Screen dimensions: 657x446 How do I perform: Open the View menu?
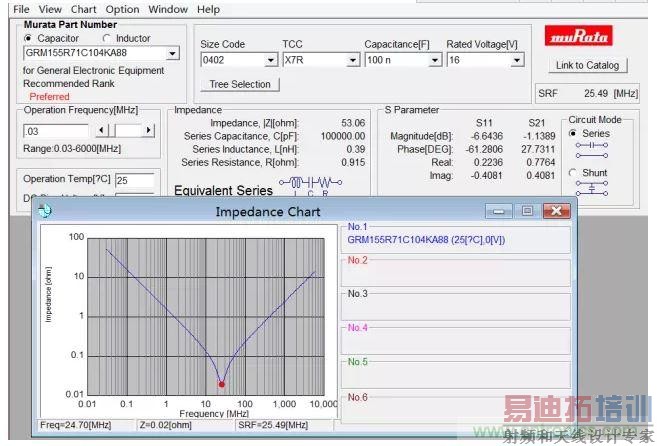[50, 9]
